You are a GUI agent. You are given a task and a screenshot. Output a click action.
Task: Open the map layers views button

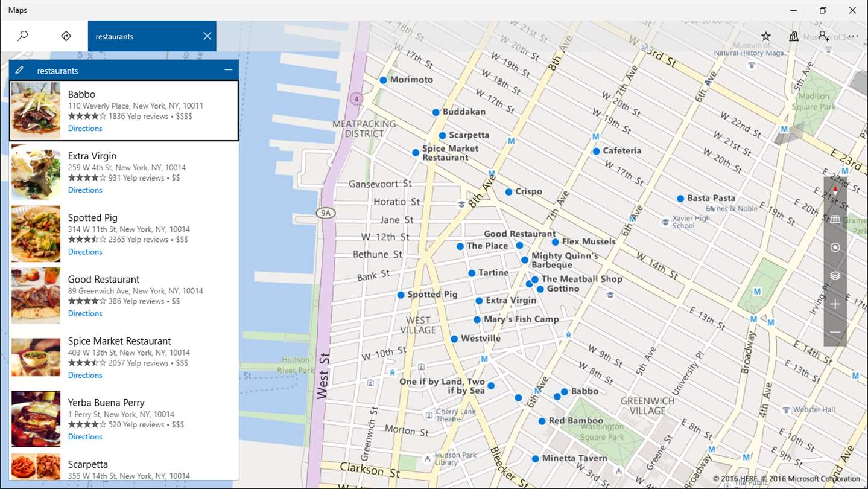point(835,276)
